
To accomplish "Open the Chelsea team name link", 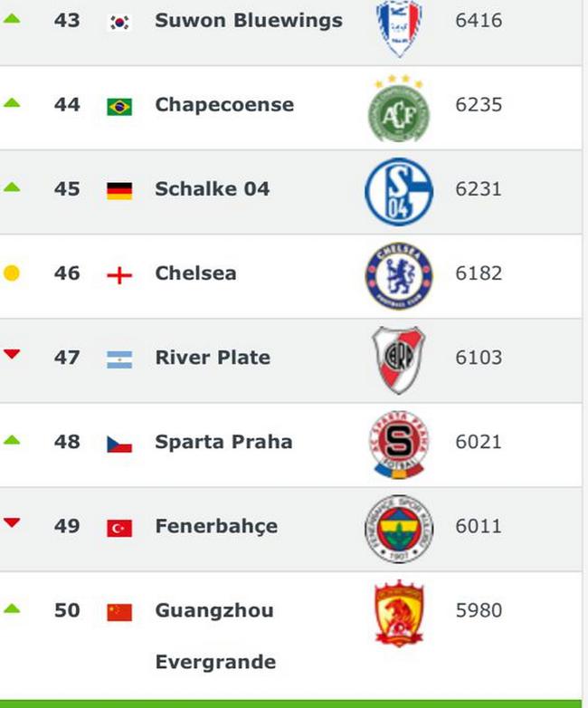I will (x=196, y=273).
